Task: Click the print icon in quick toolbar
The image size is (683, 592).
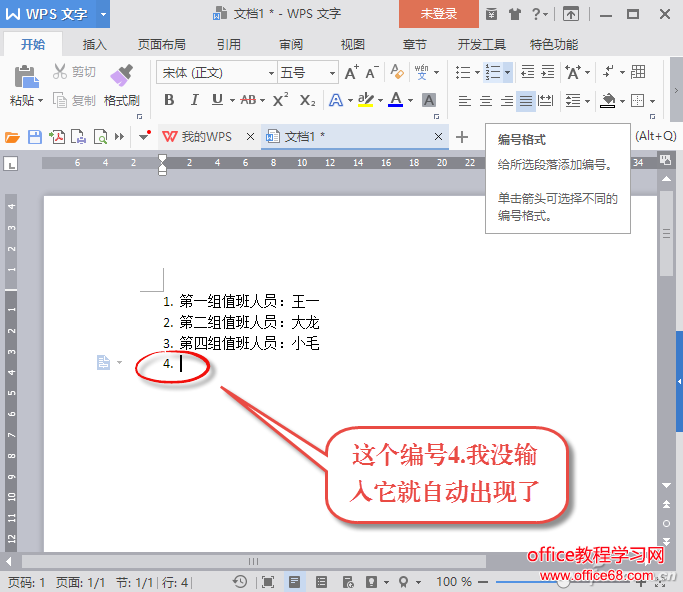Action: pyautogui.click(x=78, y=137)
